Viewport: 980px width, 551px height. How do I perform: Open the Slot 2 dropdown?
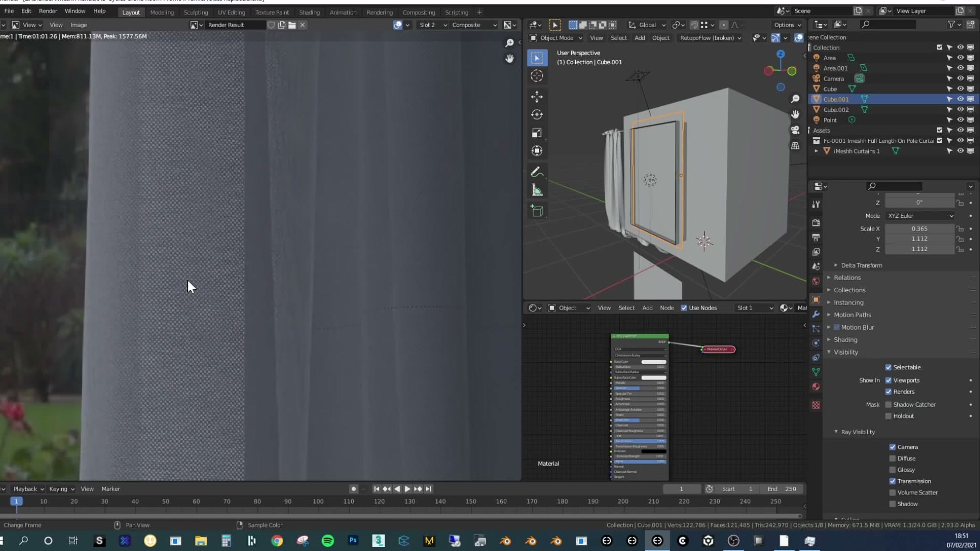pos(433,25)
